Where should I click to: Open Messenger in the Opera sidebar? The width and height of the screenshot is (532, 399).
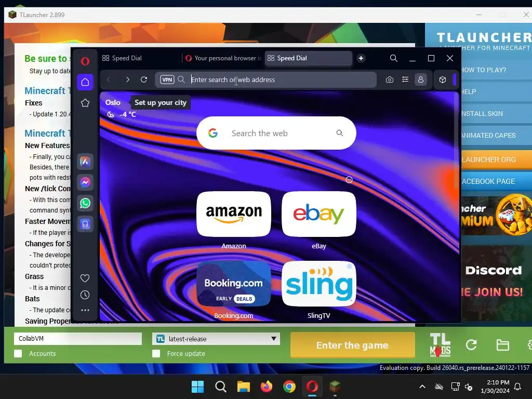(85, 182)
